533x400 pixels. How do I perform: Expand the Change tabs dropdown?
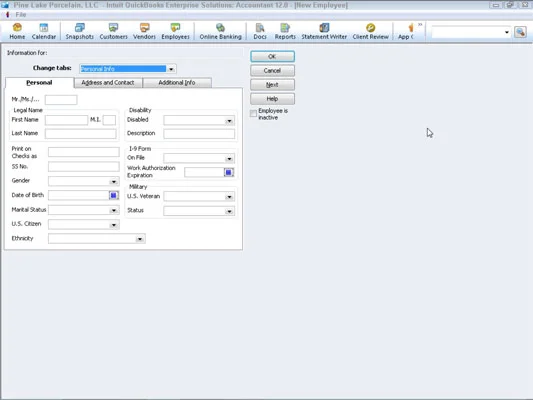click(x=171, y=69)
